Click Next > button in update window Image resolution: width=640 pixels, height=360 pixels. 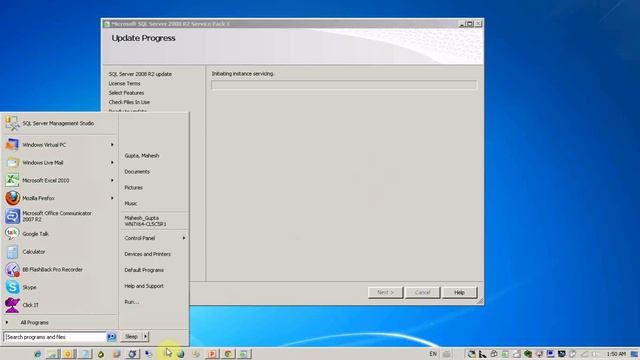pos(385,292)
